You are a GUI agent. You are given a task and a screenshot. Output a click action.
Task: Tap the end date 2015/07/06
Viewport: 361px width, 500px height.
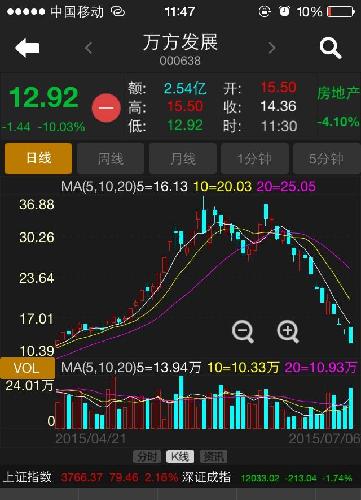[325, 438]
